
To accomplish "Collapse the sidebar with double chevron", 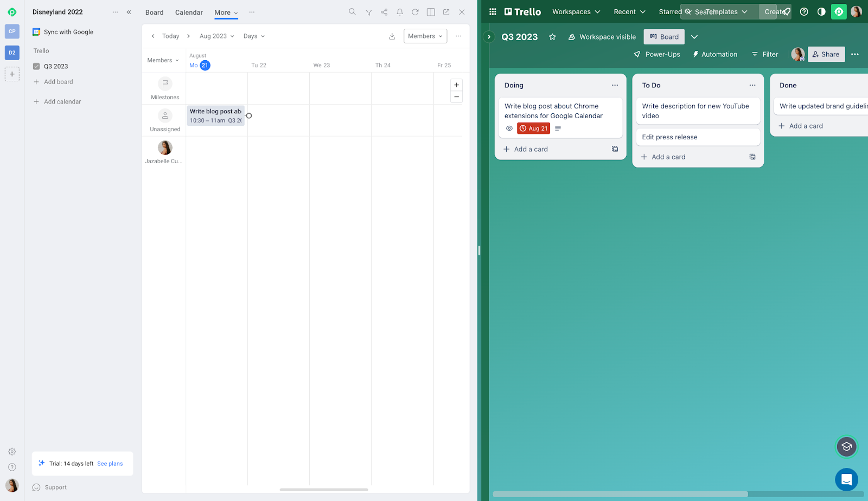I will coord(129,12).
